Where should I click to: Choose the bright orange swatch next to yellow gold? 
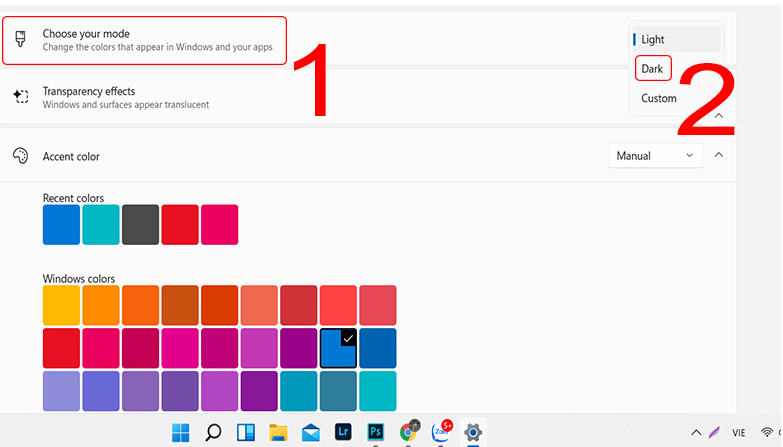point(101,305)
